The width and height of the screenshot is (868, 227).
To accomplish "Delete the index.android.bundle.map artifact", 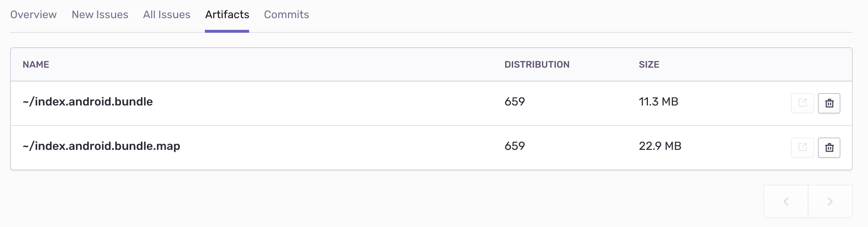I will click(829, 147).
